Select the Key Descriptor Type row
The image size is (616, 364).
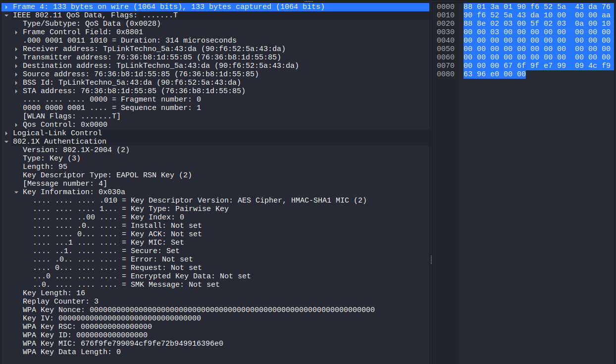click(107, 175)
